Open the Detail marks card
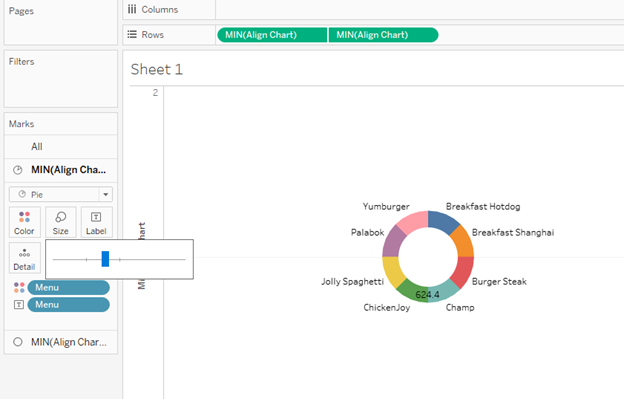The image size is (624, 399). (25, 258)
